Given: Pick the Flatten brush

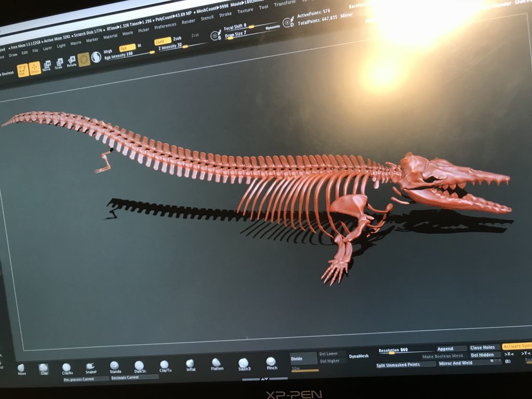Looking at the screenshot, I should [217, 364].
